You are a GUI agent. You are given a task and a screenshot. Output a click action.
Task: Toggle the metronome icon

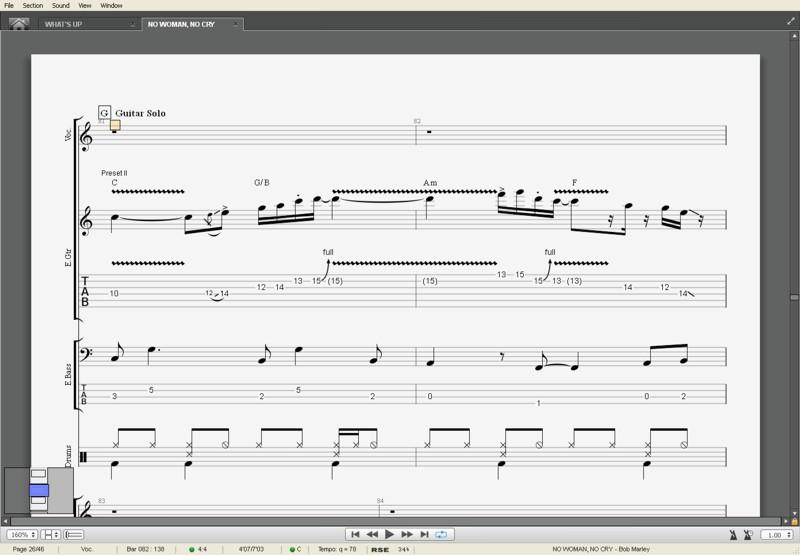click(733, 535)
